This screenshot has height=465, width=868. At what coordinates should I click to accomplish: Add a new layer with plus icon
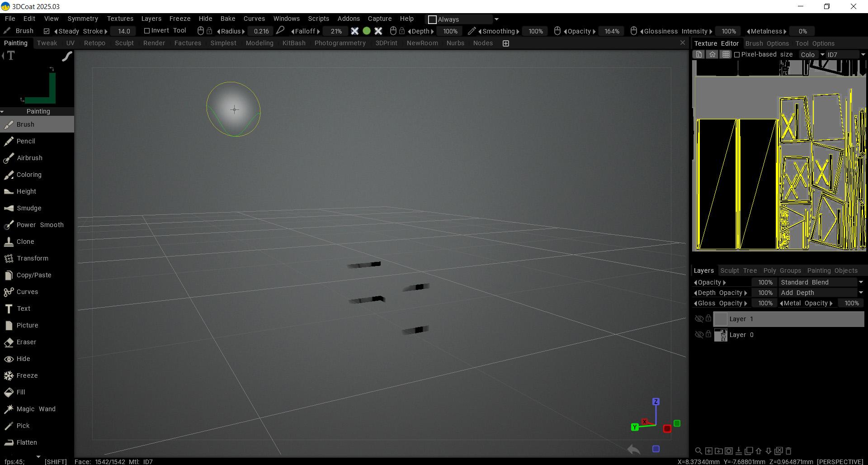click(708, 451)
